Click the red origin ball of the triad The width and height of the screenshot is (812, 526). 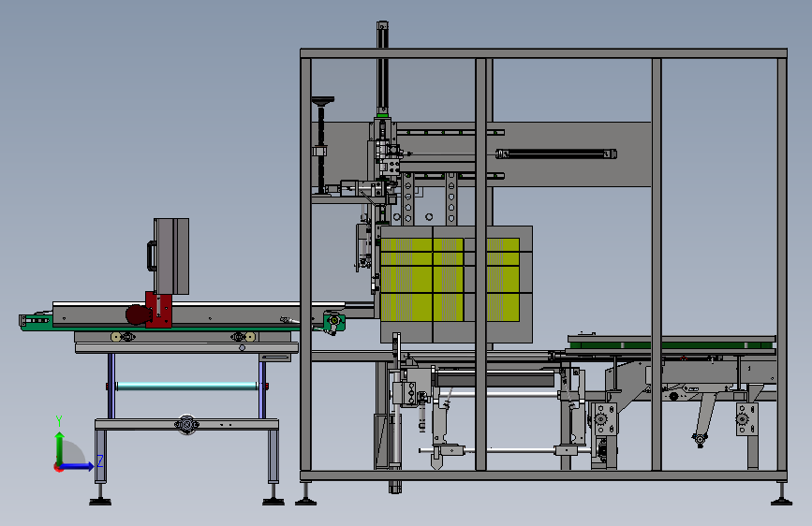58,467
